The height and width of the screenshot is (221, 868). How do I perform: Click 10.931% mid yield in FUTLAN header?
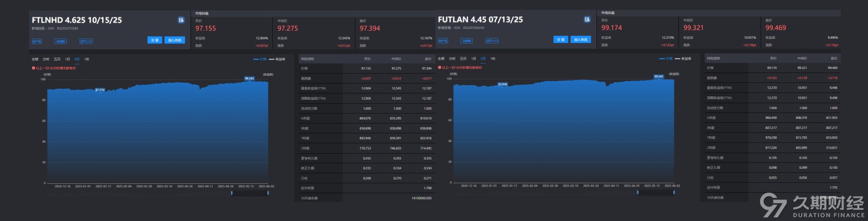pyautogui.click(x=750, y=38)
